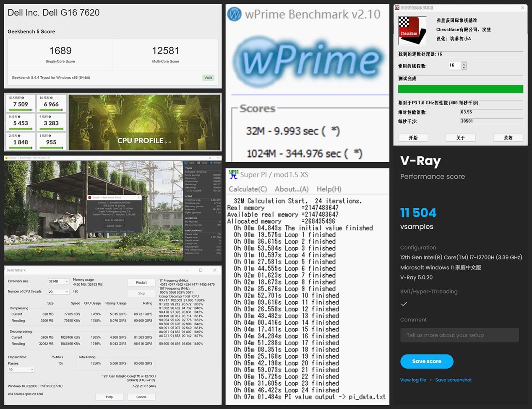Screen dimensions: 532x409
Task: Open the About...(A) menu in Super PI
Action: tap(292, 189)
